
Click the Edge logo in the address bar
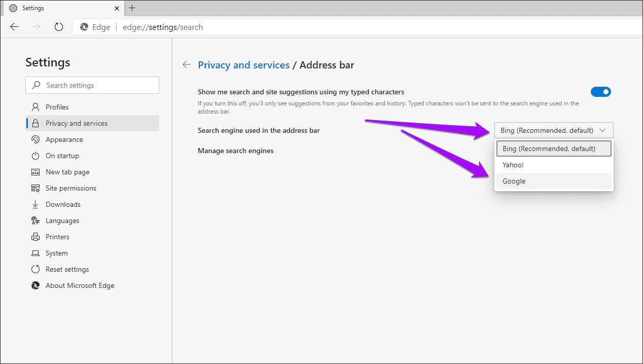point(84,27)
